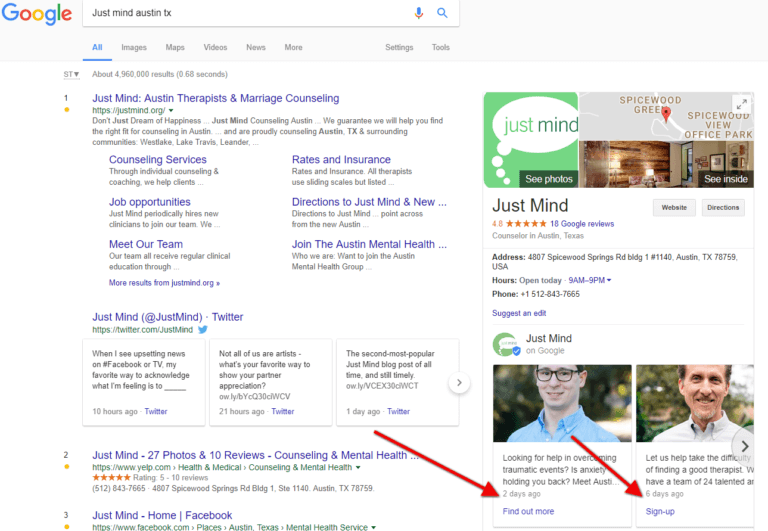Open the search Tools menu

coord(441,48)
